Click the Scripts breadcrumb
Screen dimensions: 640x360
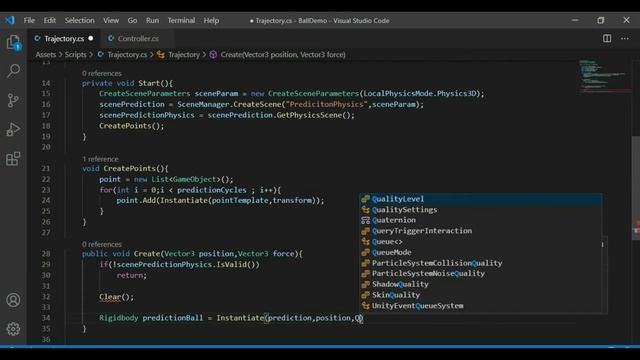point(76,55)
